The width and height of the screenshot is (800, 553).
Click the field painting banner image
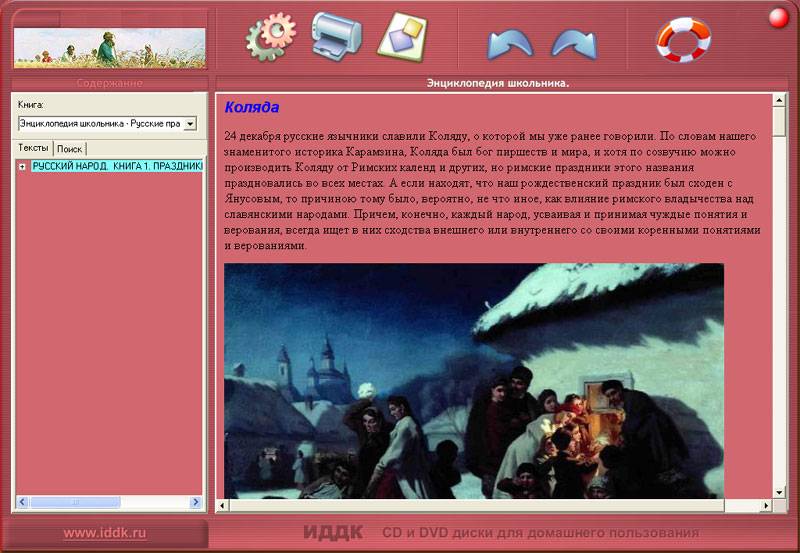pos(110,47)
